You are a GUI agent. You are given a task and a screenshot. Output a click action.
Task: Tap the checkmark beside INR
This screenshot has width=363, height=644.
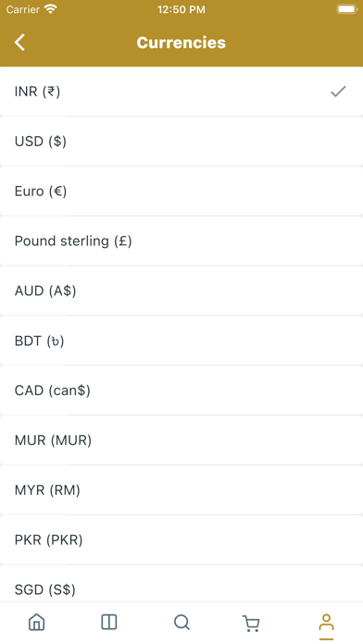[x=338, y=92]
